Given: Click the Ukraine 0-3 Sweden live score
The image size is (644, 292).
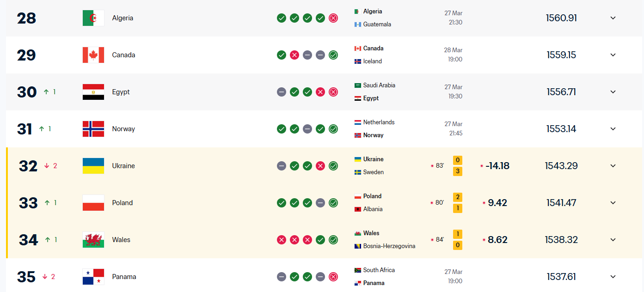Looking at the screenshot, I should [458, 166].
